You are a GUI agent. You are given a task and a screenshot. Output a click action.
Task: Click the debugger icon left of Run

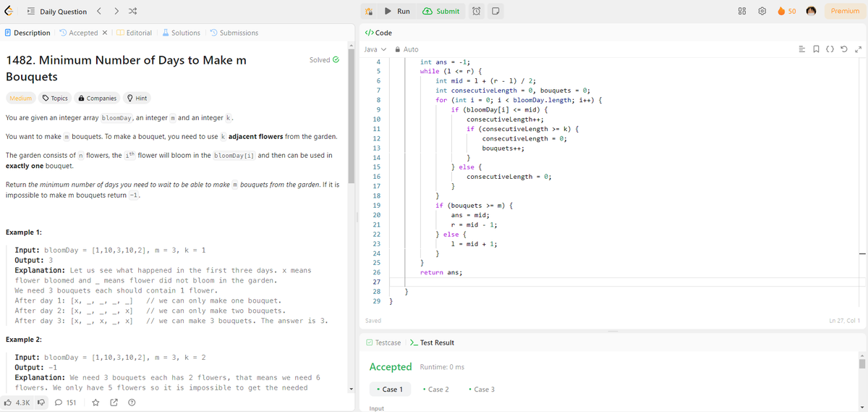(x=369, y=12)
